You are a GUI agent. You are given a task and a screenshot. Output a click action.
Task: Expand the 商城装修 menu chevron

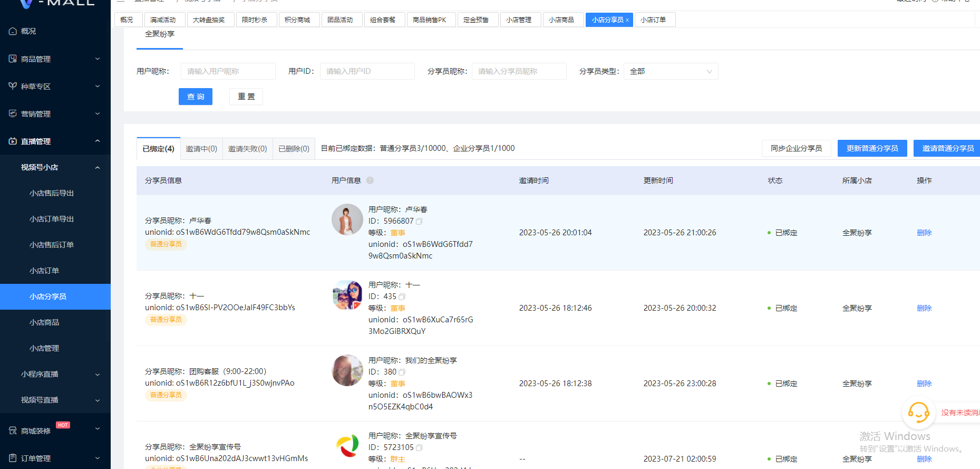[x=98, y=428]
